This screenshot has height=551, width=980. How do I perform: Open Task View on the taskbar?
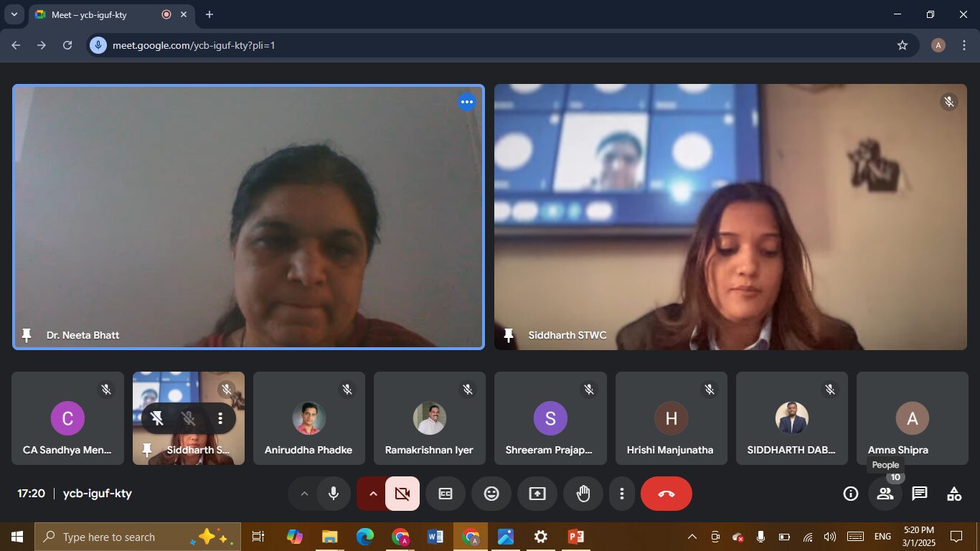258,537
